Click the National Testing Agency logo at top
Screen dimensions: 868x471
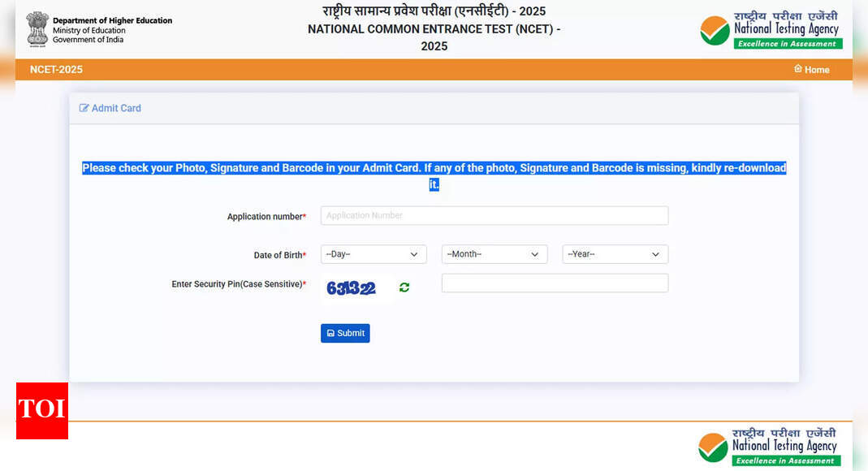[x=771, y=30]
